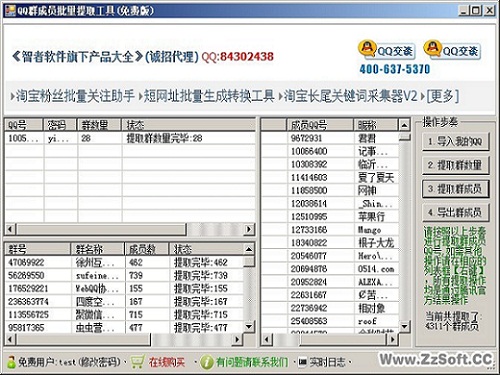Click 1.导入我的QQ button
This screenshot has height=375, width=500.
456,142
